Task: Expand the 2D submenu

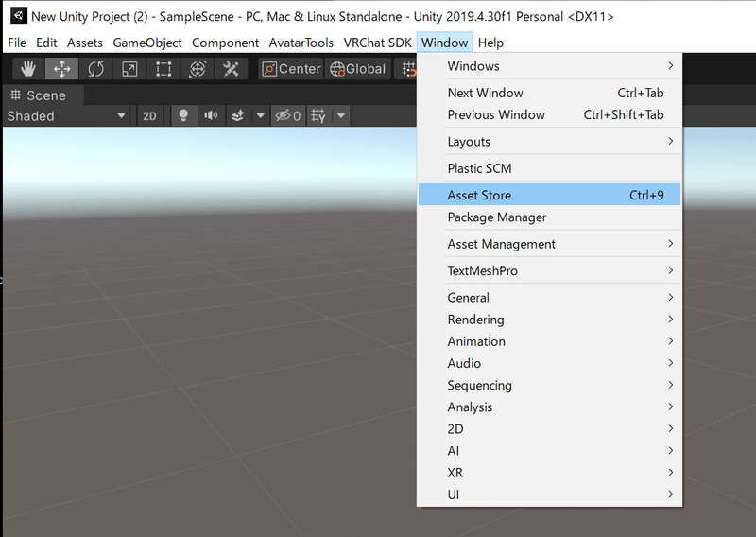Action: [550, 429]
